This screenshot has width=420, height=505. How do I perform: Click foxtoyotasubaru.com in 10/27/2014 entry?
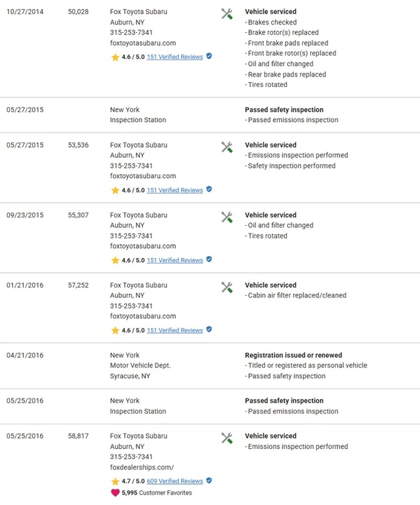click(143, 43)
